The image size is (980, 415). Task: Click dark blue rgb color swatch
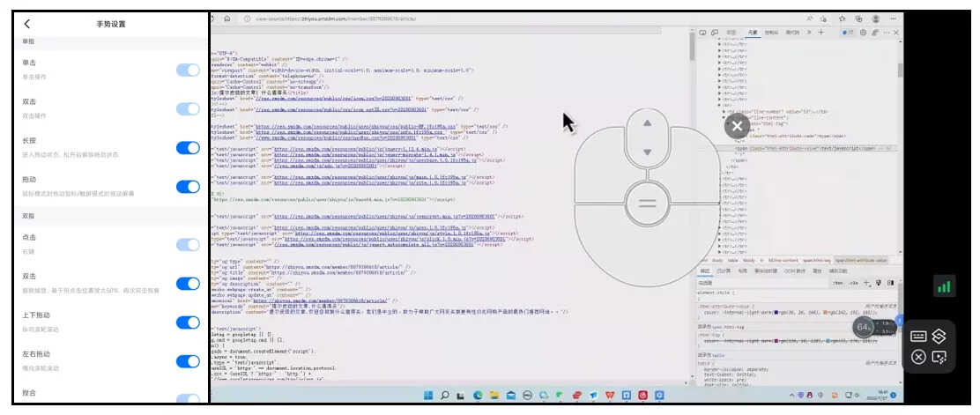776,312
